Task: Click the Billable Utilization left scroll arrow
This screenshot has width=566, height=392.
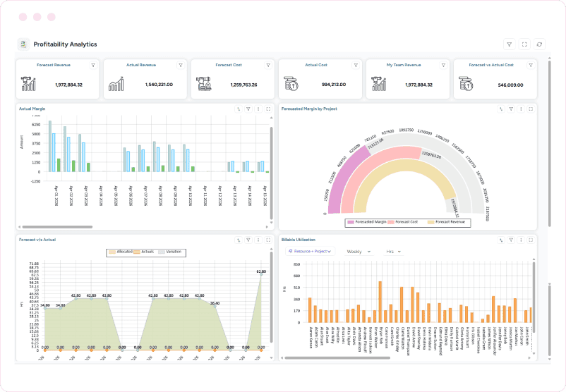Action: (x=282, y=358)
